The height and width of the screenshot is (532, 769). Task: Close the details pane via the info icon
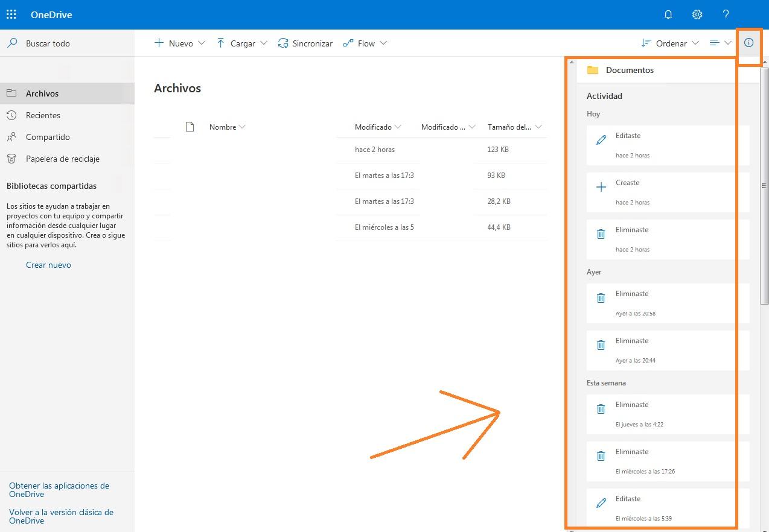[x=748, y=43]
